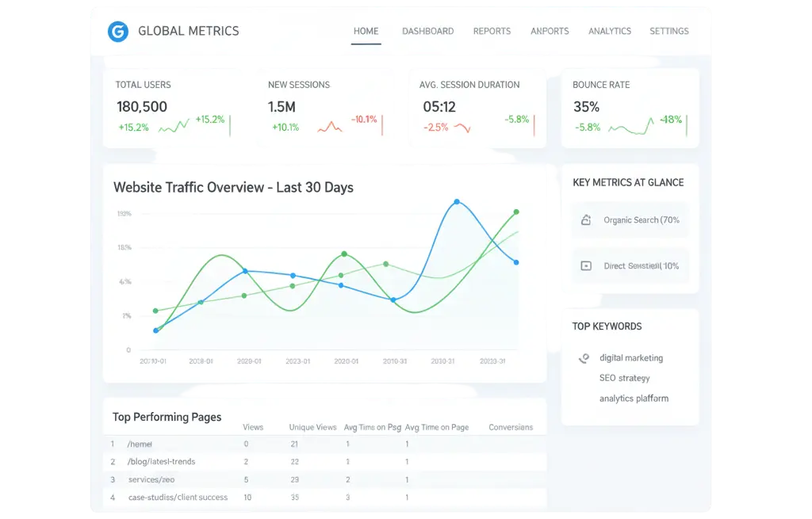Click the SEO strategy keyword
The width and height of the screenshot is (812, 519).
pos(625,378)
